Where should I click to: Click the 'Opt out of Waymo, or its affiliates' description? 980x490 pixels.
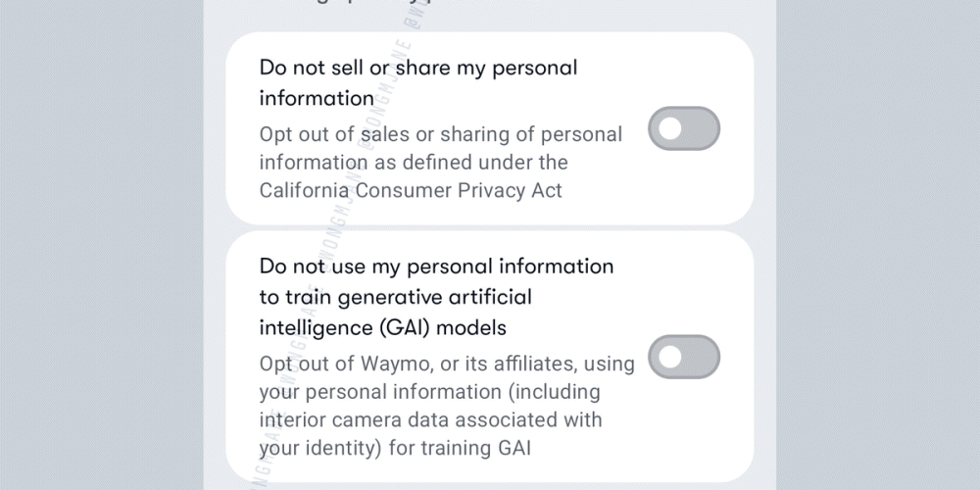tap(447, 405)
